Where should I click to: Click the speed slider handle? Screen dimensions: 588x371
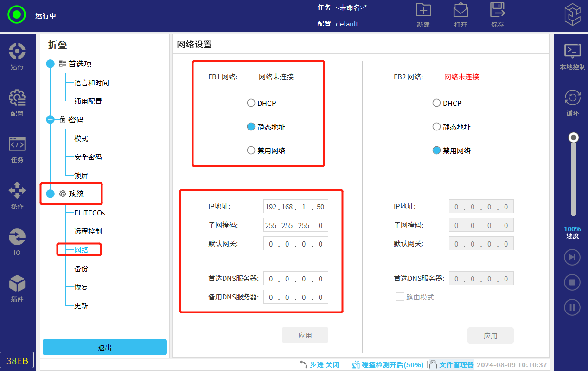(574, 137)
